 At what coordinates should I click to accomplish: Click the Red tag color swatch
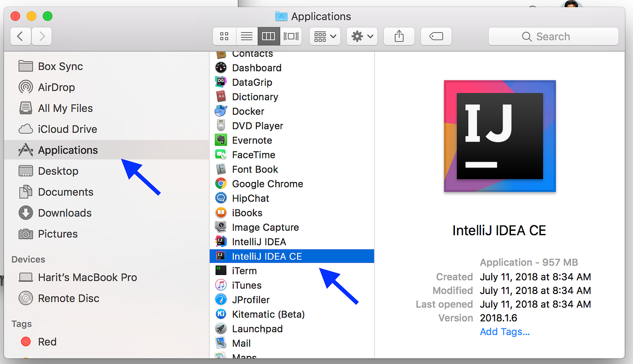pyautogui.click(x=26, y=341)
